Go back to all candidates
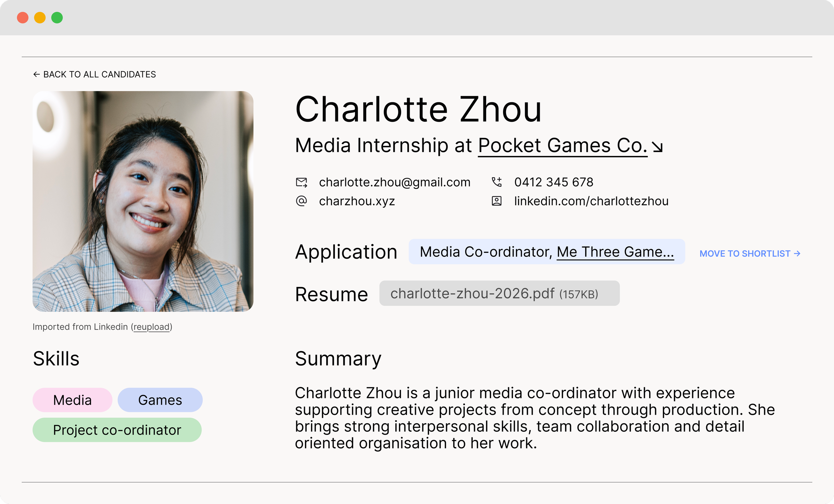 pyautogui.click(x=94, y=74)
